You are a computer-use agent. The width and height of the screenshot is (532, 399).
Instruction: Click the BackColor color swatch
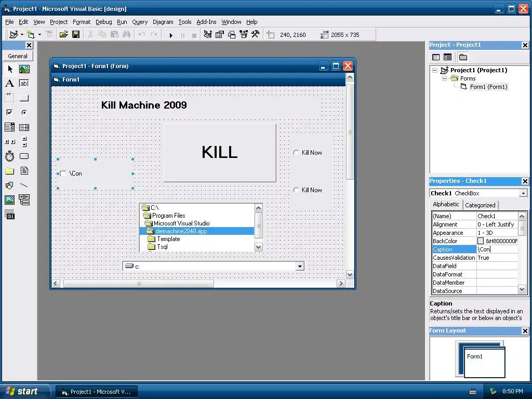481,241
